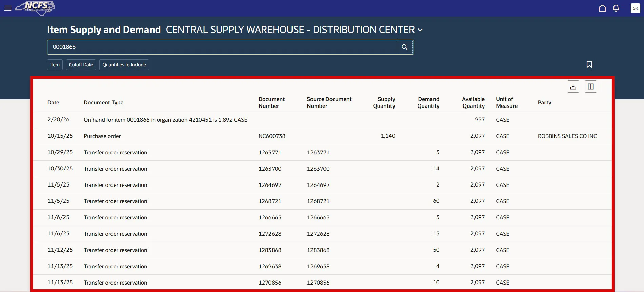
Task: Click document number 1263771
Action: pos(270,152)
